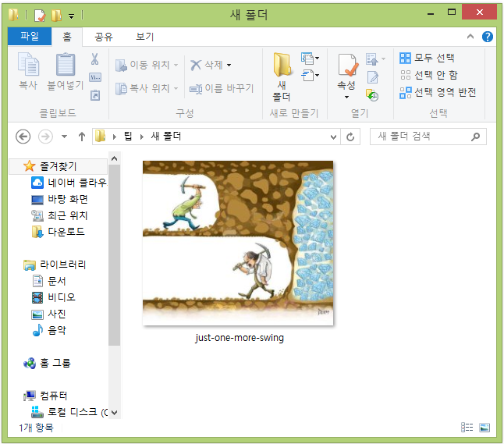Click the Properties icon in quick access toolbar
504x444 pixels.
click(x=40, y=15)
